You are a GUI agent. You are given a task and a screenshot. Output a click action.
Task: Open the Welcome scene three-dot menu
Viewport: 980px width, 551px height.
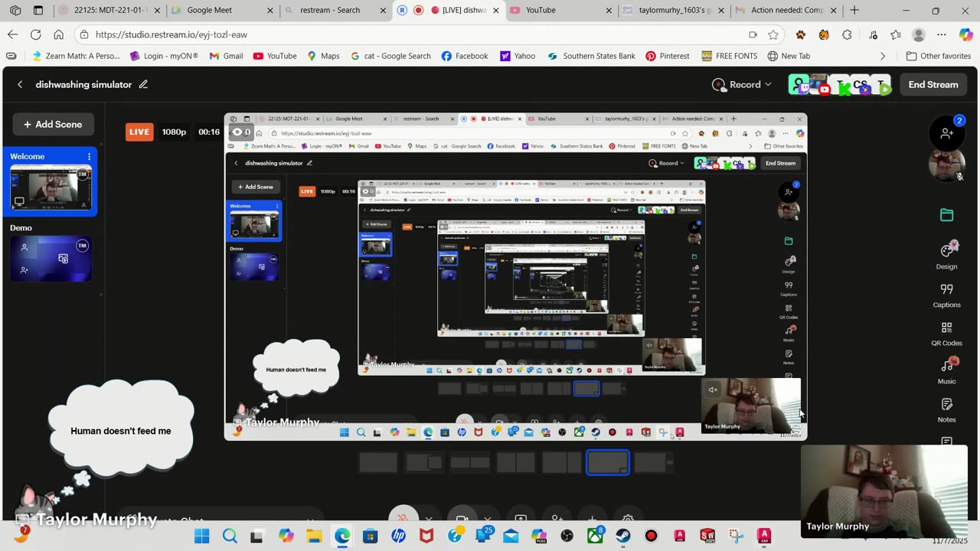tap(89, 157)
